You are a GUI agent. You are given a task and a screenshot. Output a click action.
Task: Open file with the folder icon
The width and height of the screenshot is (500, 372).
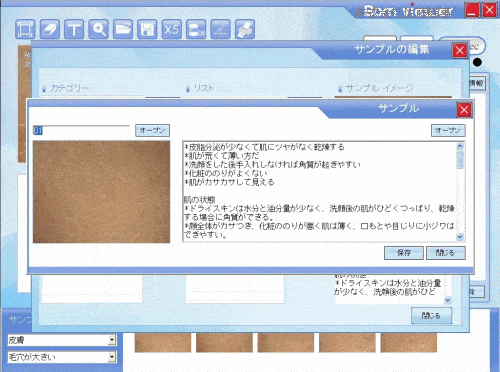[x=123, y=29]
